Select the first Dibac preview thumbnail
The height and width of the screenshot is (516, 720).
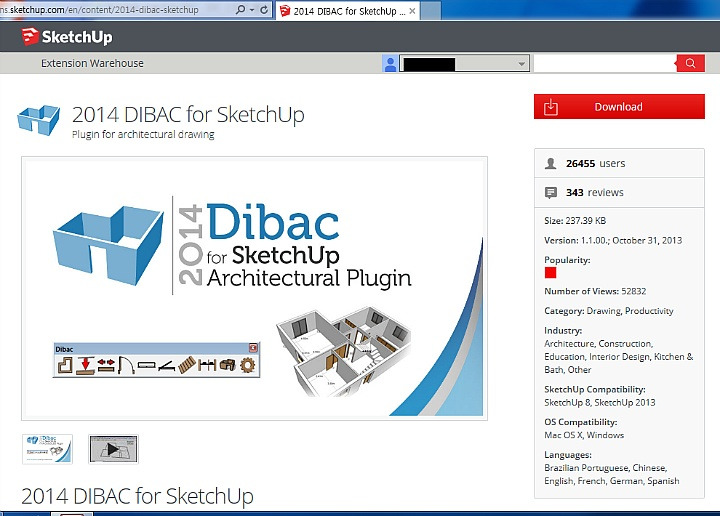[47, 449]
